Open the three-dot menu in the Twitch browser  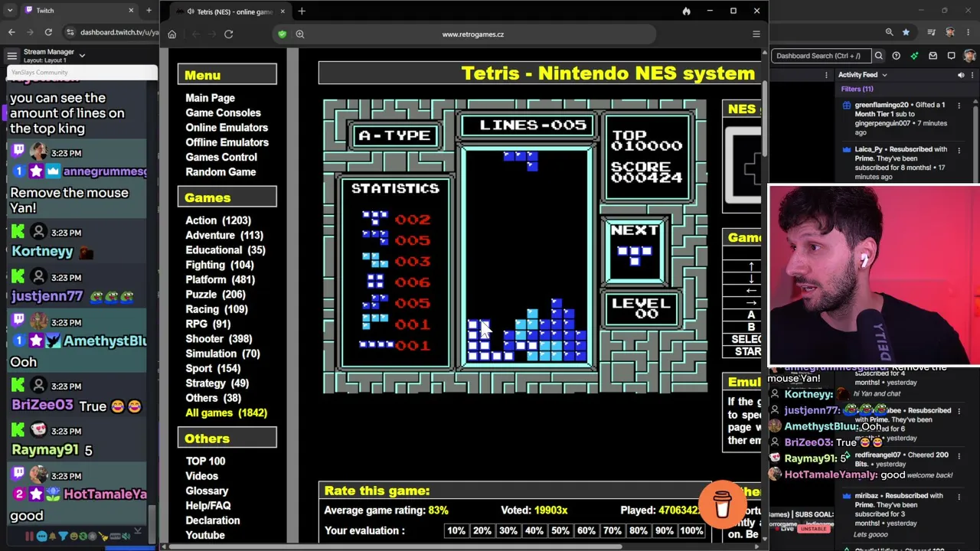[x=968, y=32]
